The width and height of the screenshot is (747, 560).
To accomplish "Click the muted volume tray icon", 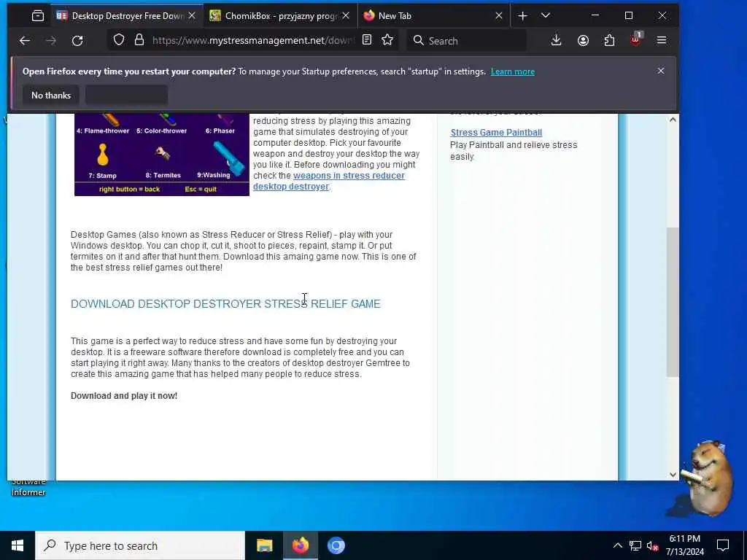I will [653, 545].
